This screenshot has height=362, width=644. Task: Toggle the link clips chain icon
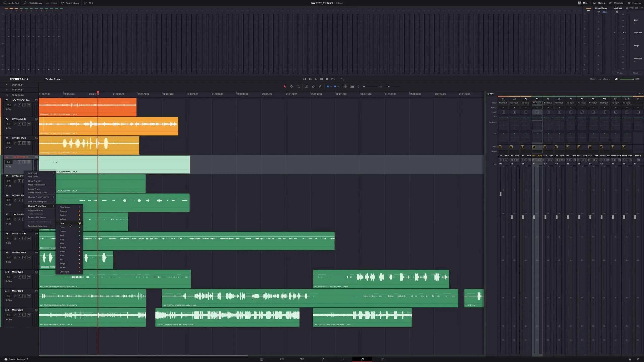320,87
